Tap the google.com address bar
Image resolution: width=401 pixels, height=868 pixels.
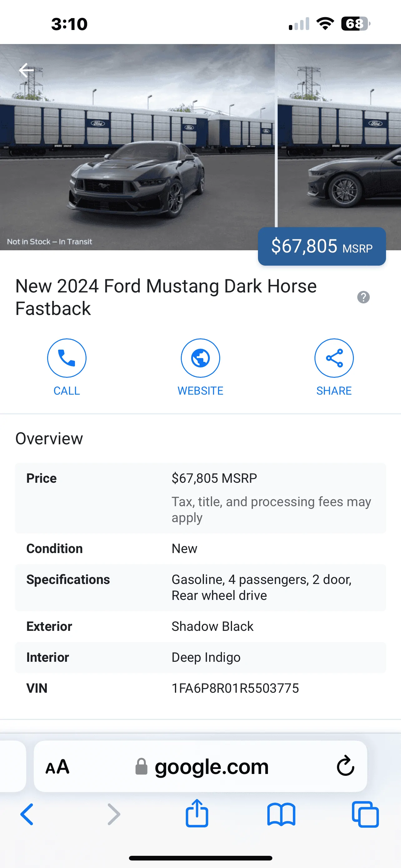coord(200,766)
